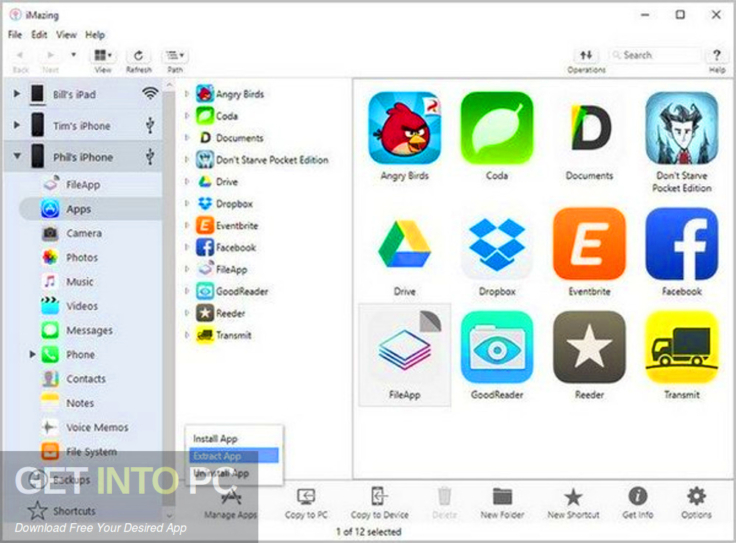
Task: Expand the Dropbox list entry
Action: 187,204
